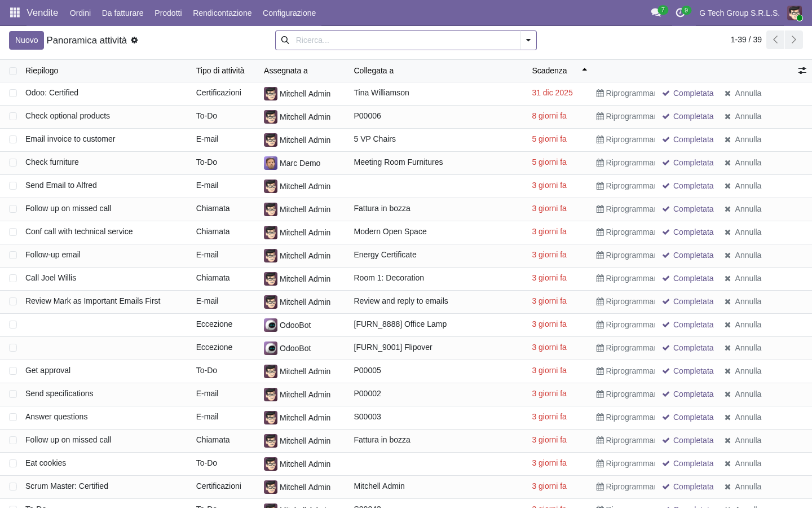The image size is (812, 508).
Task: Reschedule the Call Joel Willis activity
Action: coord(625,278)
